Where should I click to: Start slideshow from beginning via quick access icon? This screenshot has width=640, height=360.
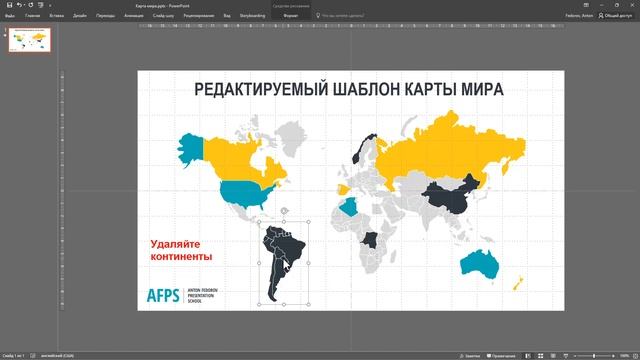coord(40,5)
